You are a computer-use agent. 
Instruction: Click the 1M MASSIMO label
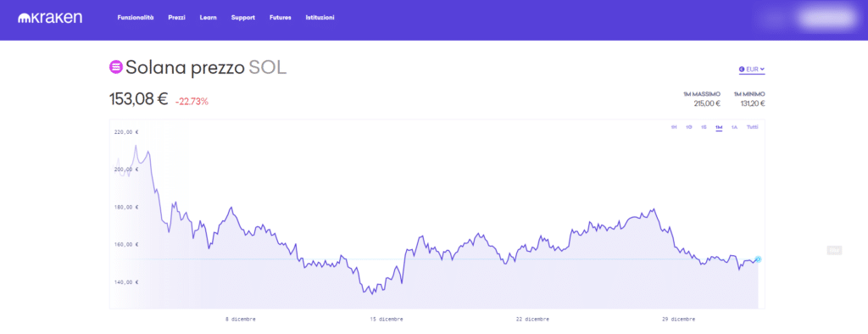(x=702, y=94)
